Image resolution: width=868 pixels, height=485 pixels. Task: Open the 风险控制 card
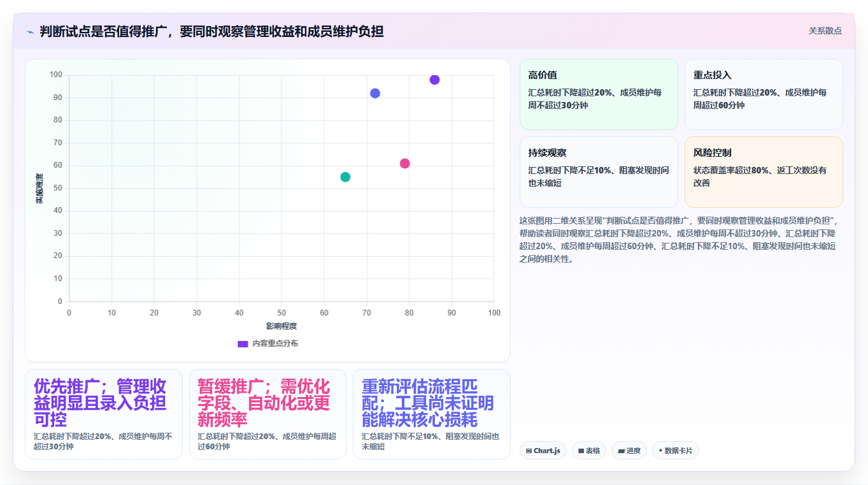[764, 172]
